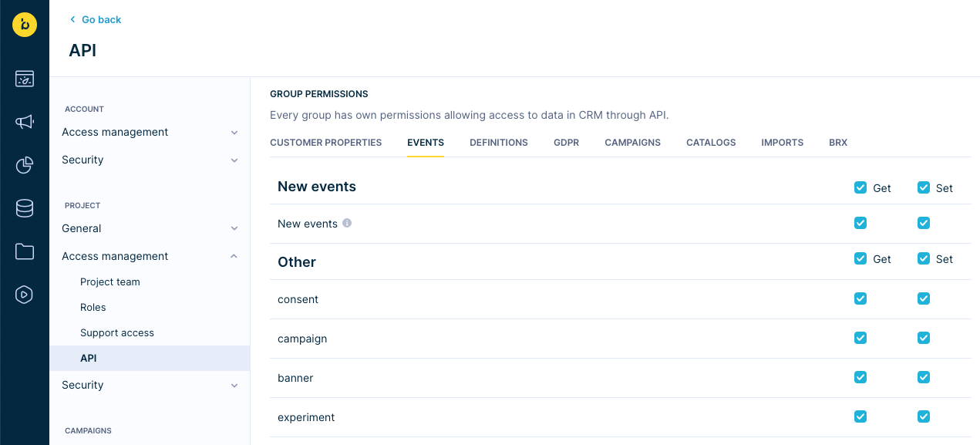Switch to BRX tab

[x=838, y=143]
